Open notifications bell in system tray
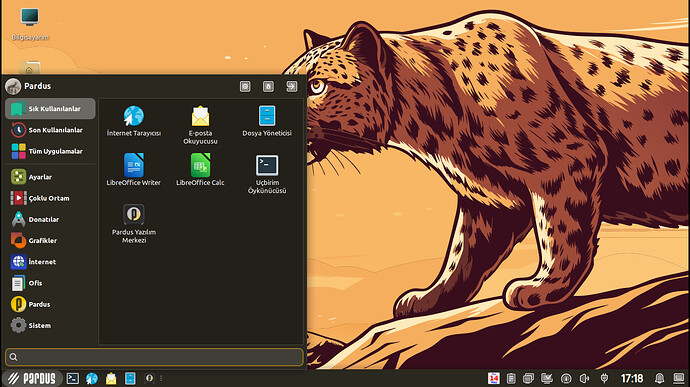690x387 pixels. (659, 378)
